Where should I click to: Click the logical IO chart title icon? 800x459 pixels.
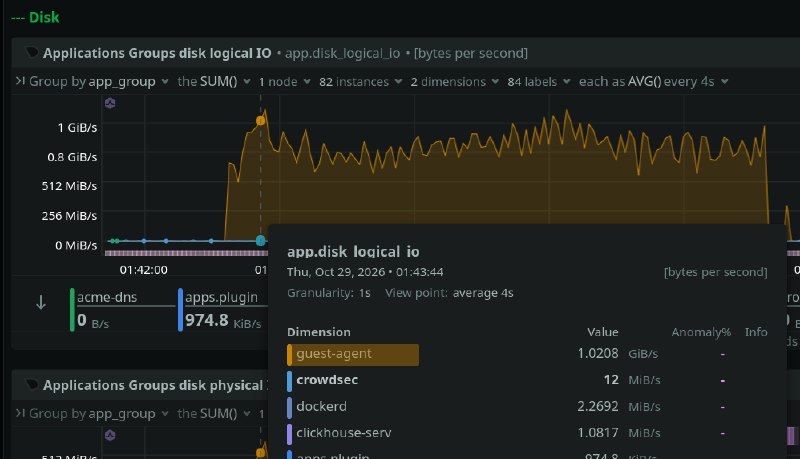[x=32, y=53]
